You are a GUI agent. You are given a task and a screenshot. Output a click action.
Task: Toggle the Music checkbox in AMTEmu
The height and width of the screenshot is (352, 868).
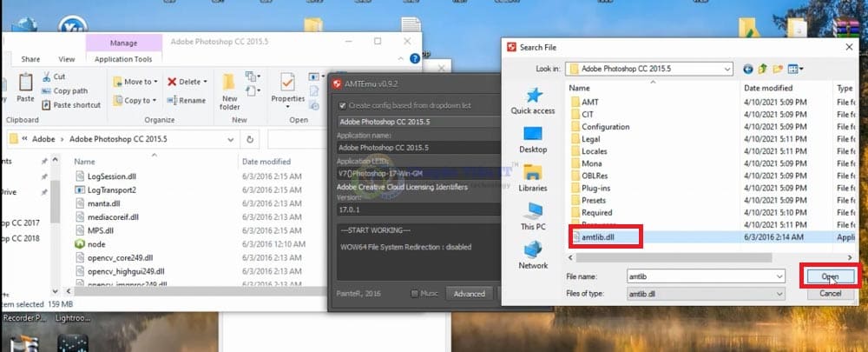point(415,294)
